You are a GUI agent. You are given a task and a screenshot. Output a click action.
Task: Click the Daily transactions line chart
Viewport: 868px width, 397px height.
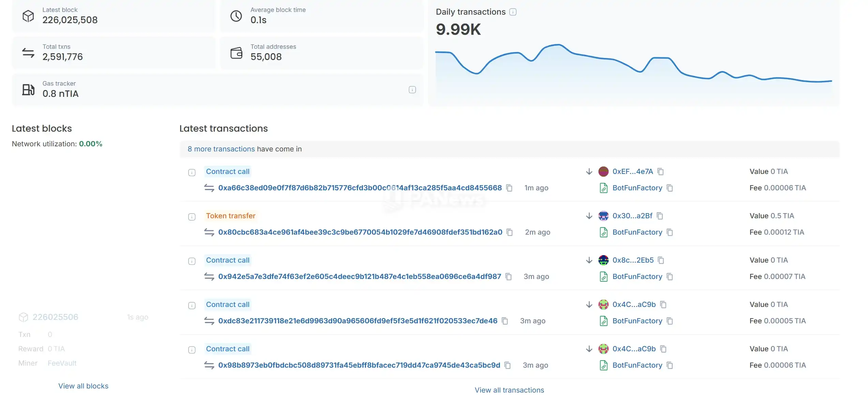[634, 72]
